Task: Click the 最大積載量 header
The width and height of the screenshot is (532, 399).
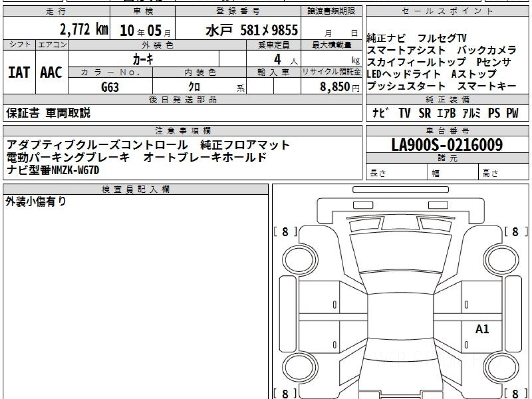Action: tap(332, 45)
